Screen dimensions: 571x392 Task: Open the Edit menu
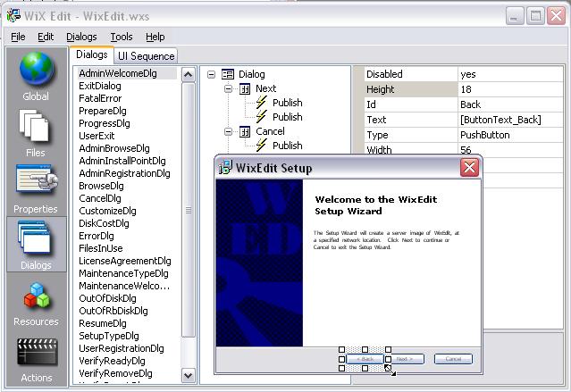click(46, 37)
